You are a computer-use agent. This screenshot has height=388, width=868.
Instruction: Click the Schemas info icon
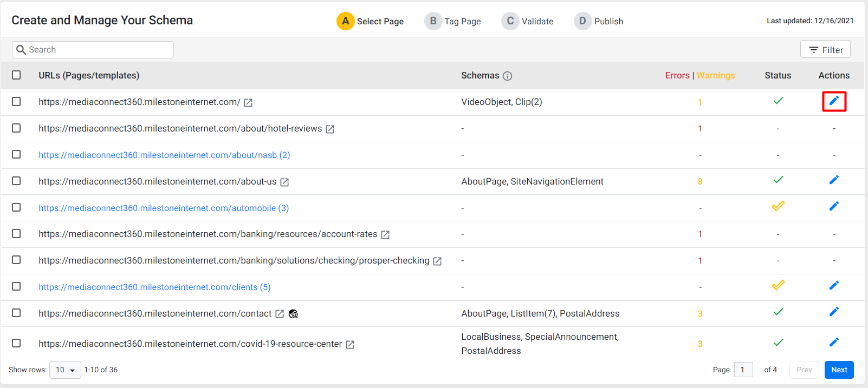(x=507, y=76)
